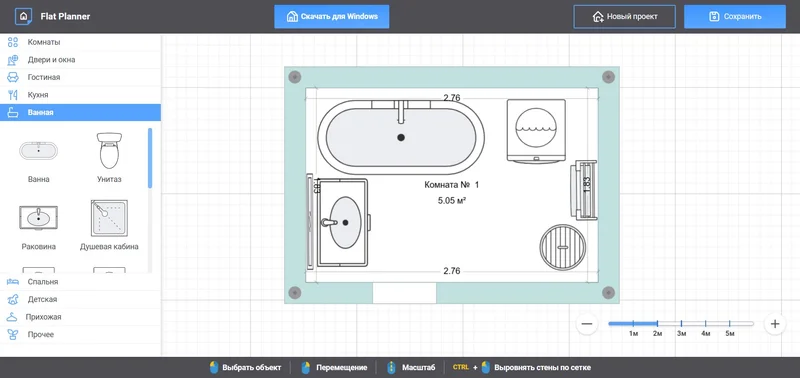Click the Новый проект button

click(x=624, y=16)
